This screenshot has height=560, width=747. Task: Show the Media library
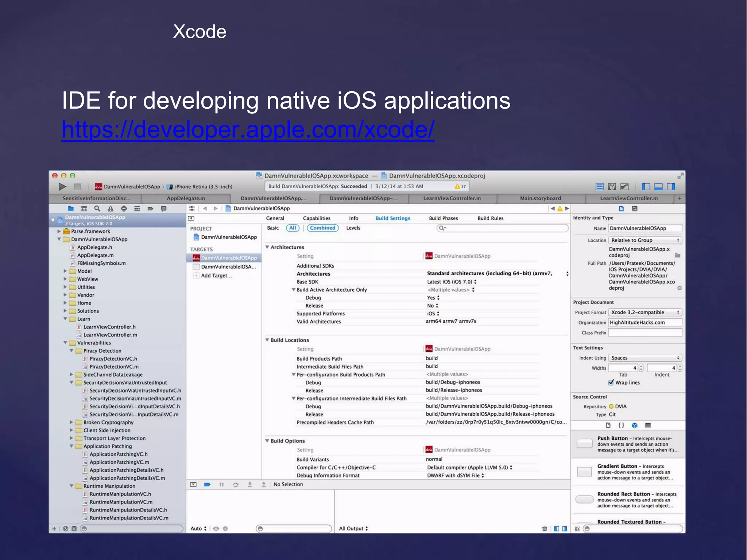[648, 425]
